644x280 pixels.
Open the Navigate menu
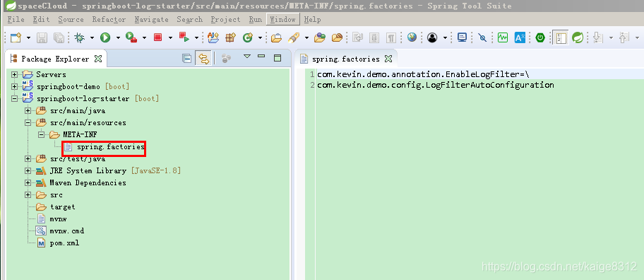[152, 19]
